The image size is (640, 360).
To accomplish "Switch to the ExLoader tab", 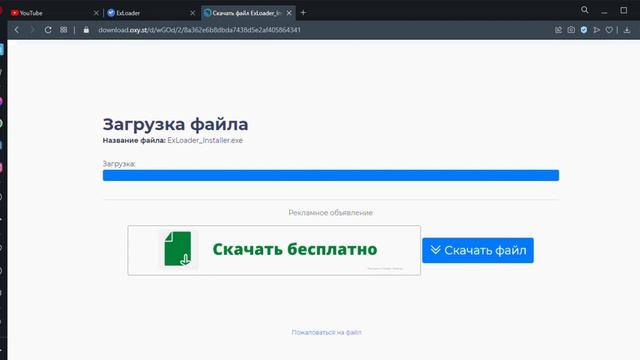I will tap(150, 13).
